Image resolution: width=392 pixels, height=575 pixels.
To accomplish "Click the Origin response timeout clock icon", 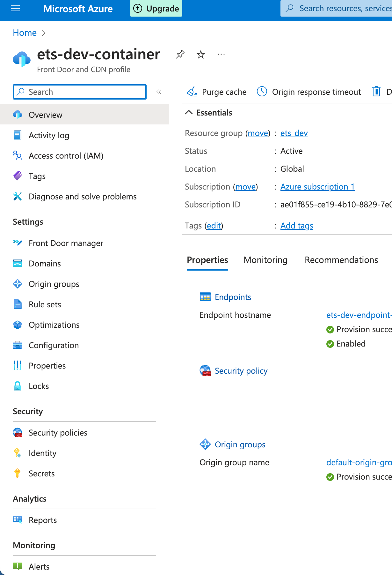I will (262, 92).
